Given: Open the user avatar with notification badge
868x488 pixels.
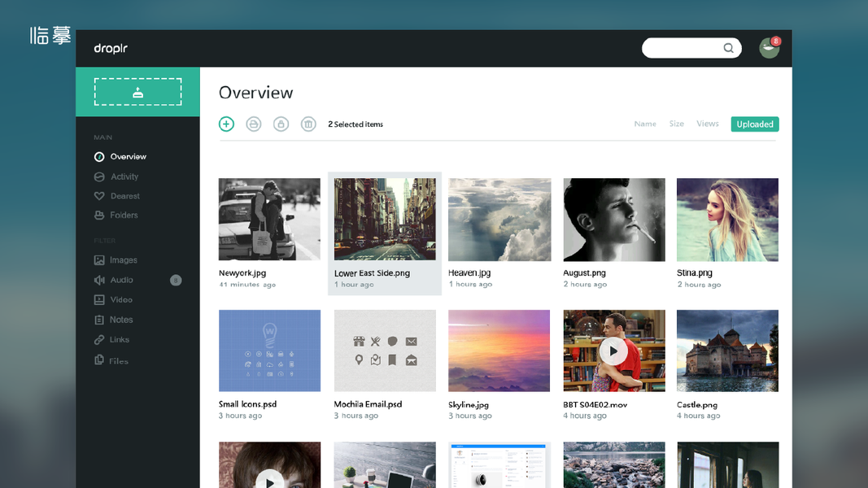Looking at the screenshot, I should coord(770,48).
